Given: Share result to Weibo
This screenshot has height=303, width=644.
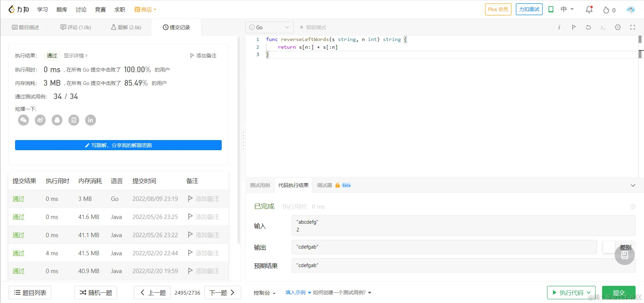Looking at the screenshot, I should click(x=40, y=120).
